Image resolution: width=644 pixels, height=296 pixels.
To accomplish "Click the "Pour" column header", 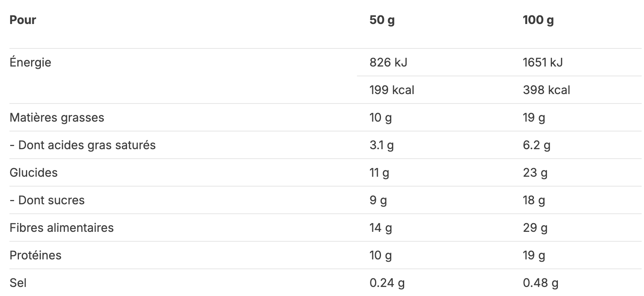I will (x=23, y=20).
